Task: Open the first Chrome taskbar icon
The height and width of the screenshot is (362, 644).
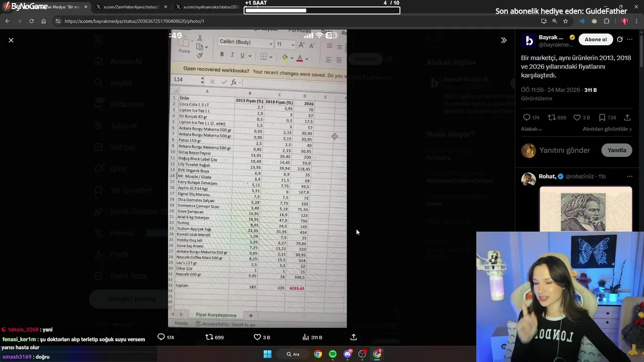Action: tap(318, 354)
